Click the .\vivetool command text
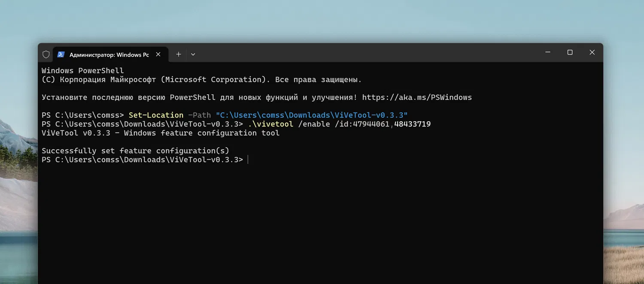 click(x=270, y=124)
